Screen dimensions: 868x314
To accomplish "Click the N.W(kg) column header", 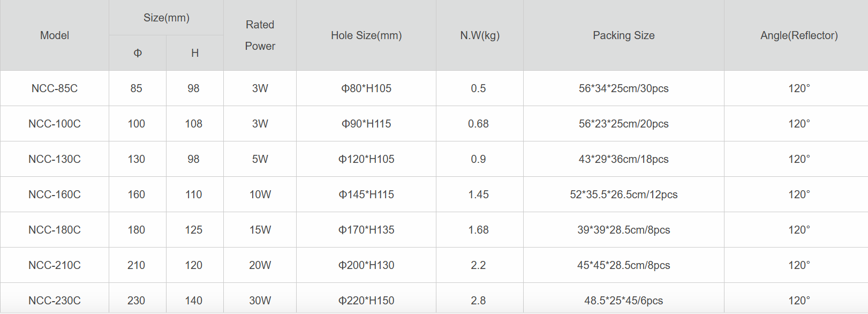I will coord(480,35).
